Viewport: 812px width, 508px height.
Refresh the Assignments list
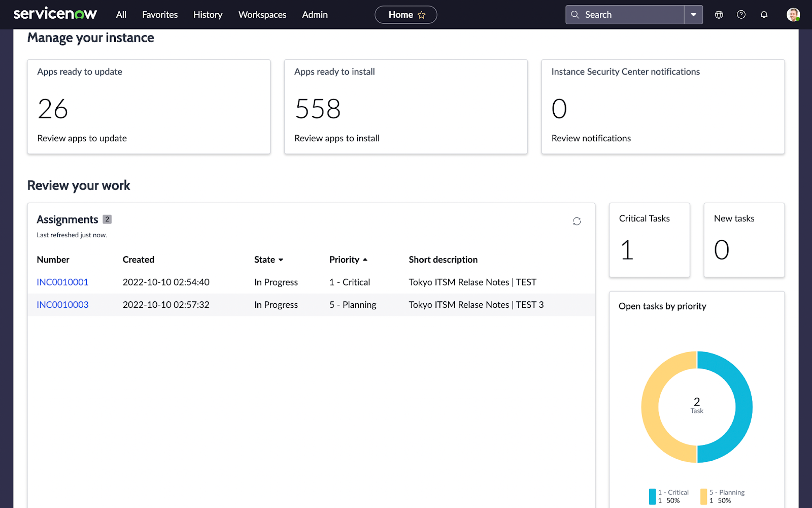[577, 221]
